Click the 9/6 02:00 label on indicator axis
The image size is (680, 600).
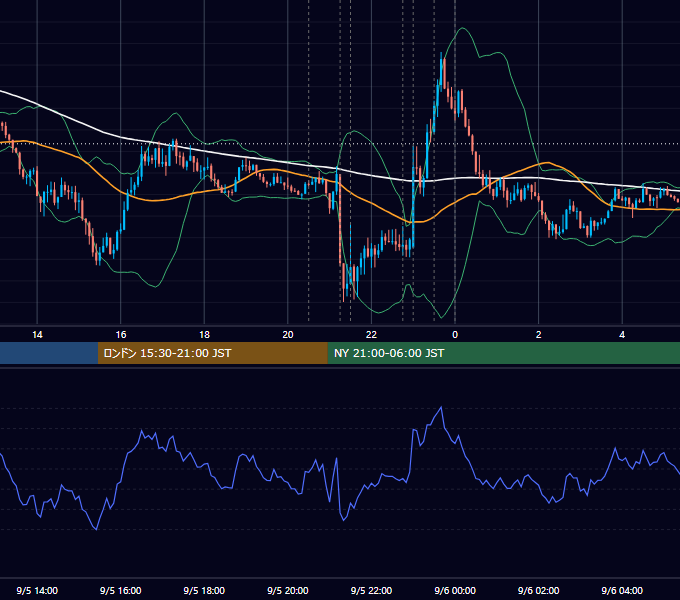click(x=539, y=590)
